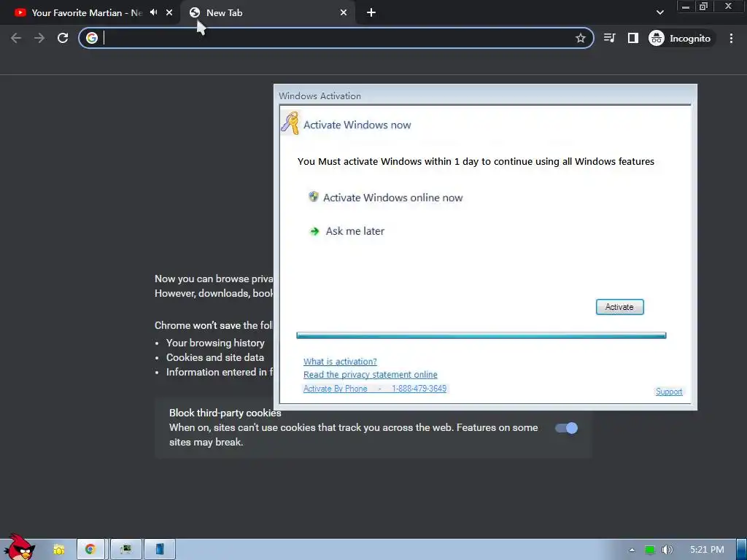Show hidden tray icons arrow
This screenshot has width=747, height=560.
tap(632, 550)
